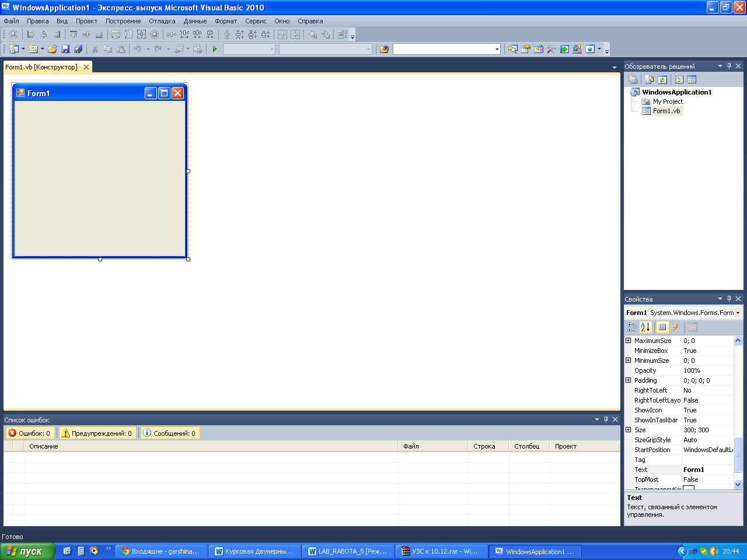Click the New Project icon
The image size is (747, 560).
[14, 49]
